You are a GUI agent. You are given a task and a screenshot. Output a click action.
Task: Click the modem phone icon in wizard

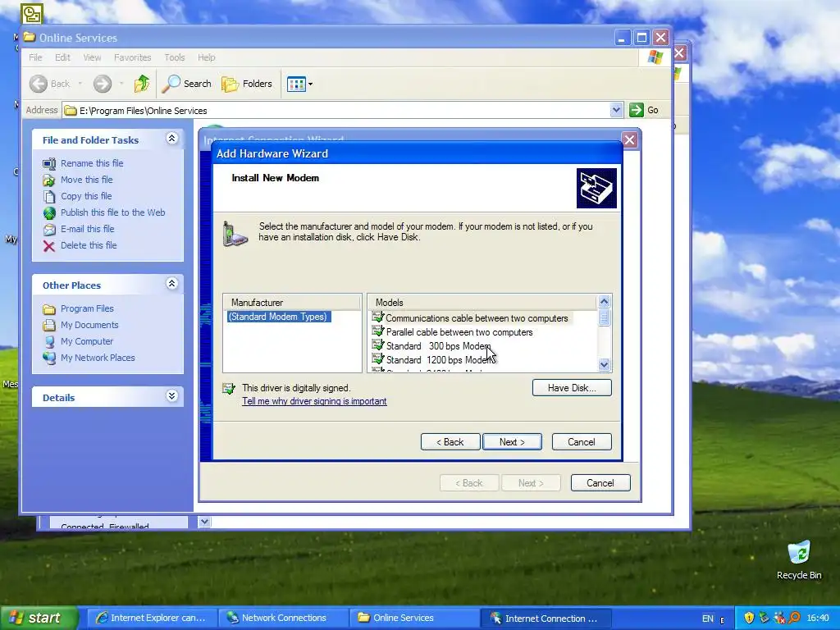pos(235,234)
